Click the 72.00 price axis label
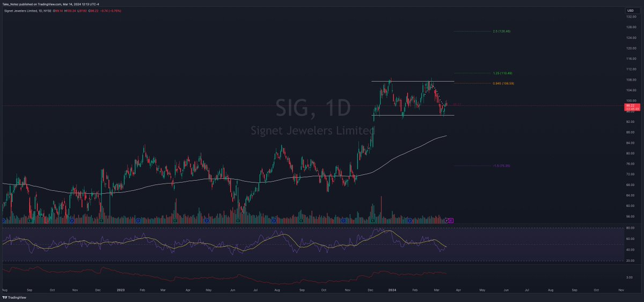Screen dimensions: 644x302 (630, 174)
